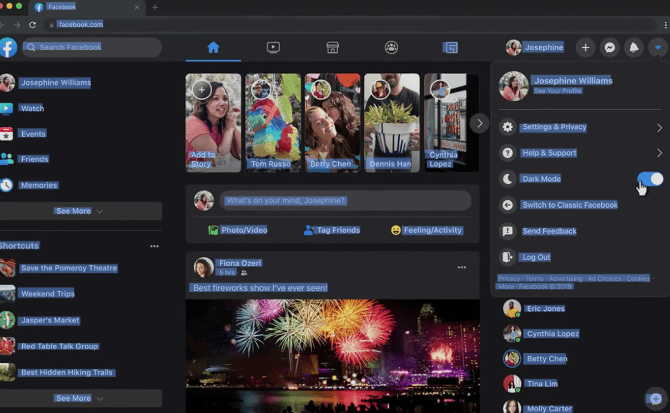Click the Create plus icon

tap(586, 47)
